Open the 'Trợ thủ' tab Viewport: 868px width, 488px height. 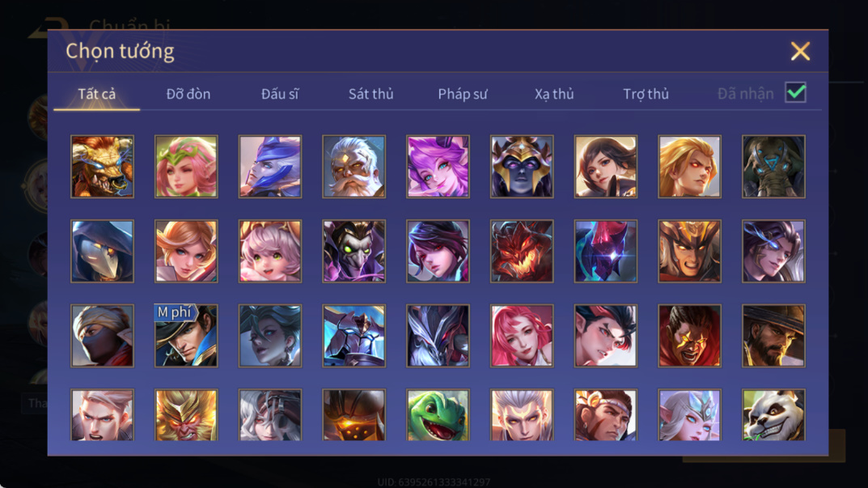click(646, 94)
